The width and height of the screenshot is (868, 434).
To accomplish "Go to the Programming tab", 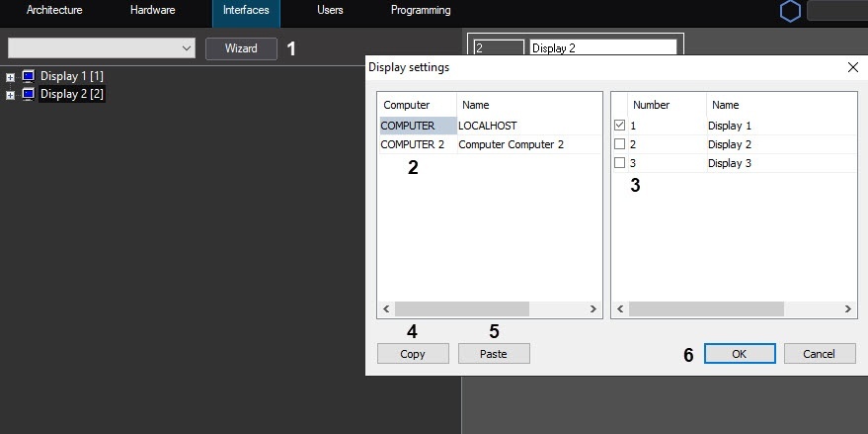I will (421, 11).
